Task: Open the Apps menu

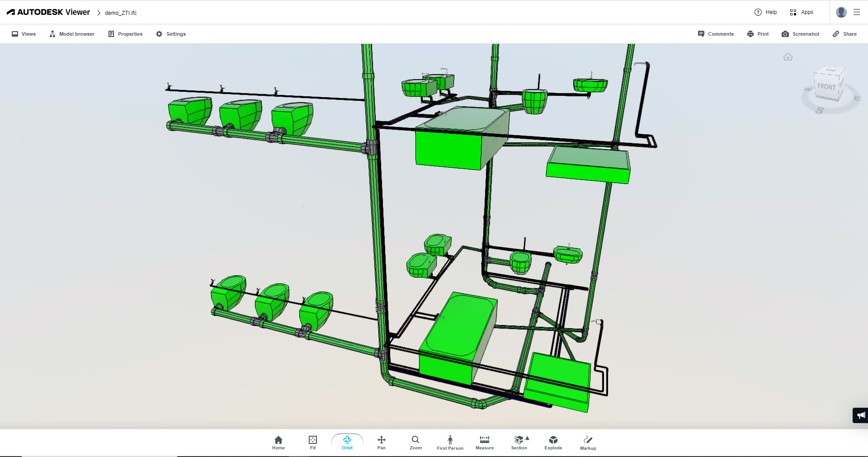Action: point(801,12)
